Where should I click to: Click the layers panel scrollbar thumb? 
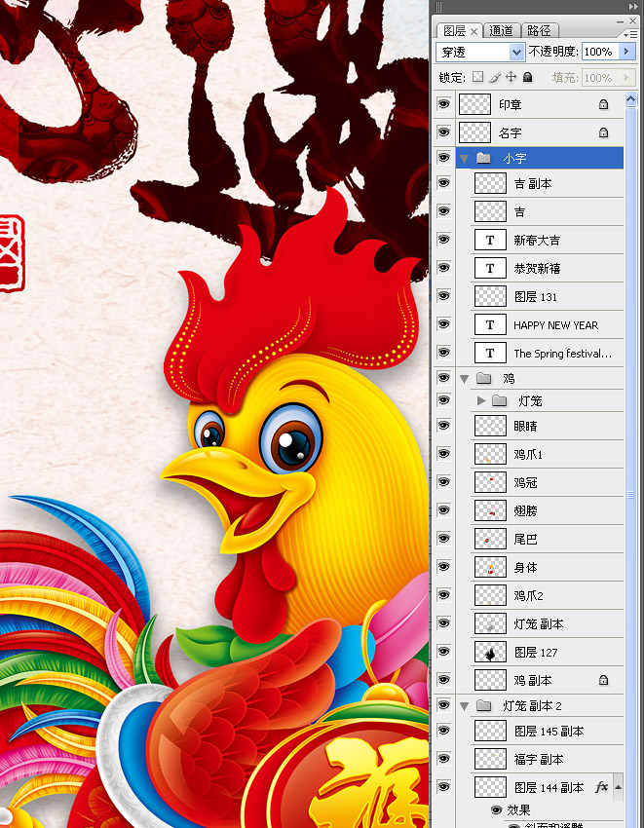pyautogui.click(x=630, y=494)
